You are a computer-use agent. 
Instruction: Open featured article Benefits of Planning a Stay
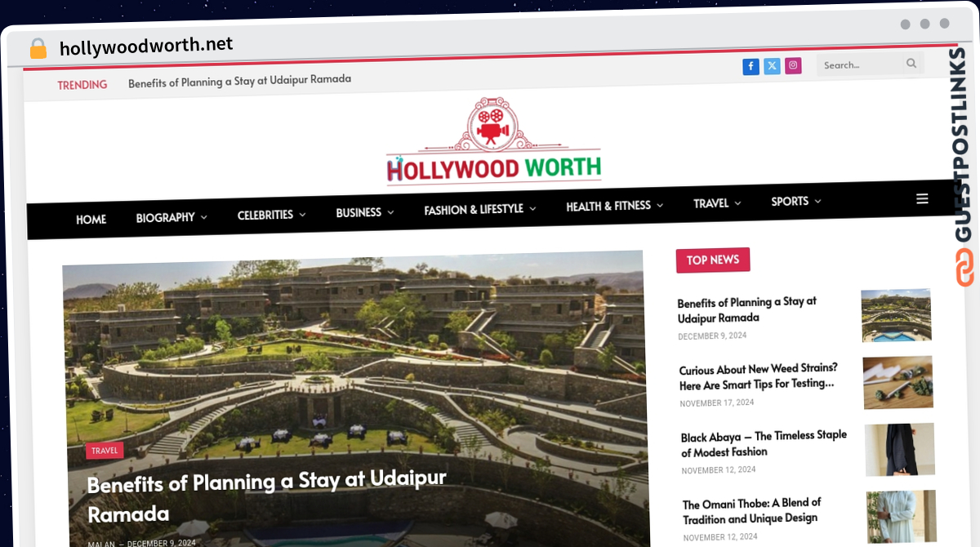[266, 496]
